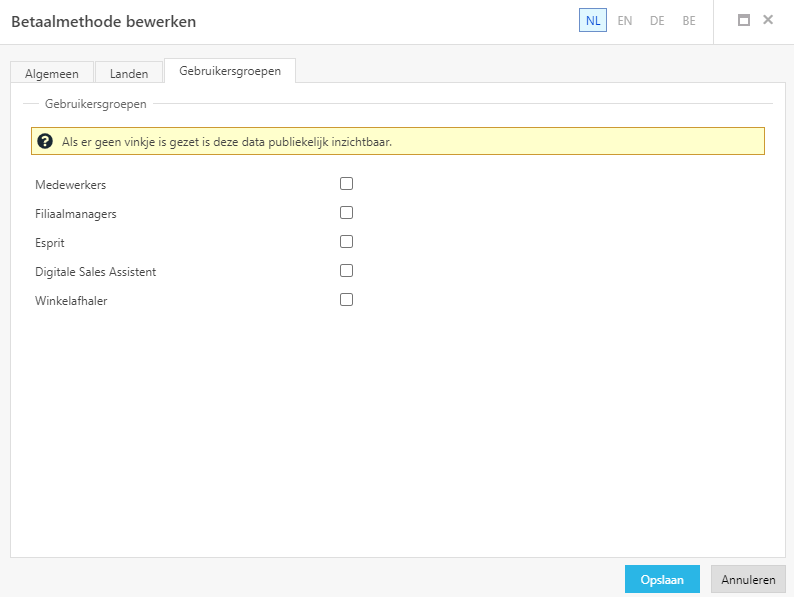794x597 pixels.
Task: Click the yellow info notice banner
Action: pyautogui.click(x=398, y=141)
